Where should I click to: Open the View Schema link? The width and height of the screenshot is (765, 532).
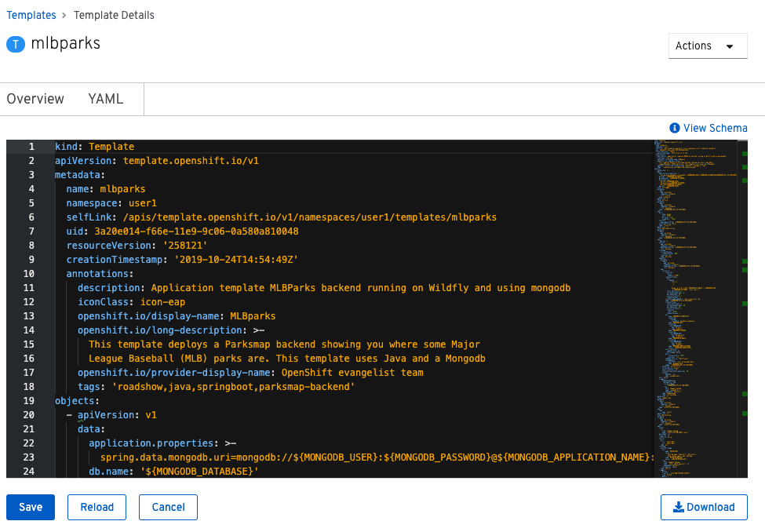[x=714, y=128]
